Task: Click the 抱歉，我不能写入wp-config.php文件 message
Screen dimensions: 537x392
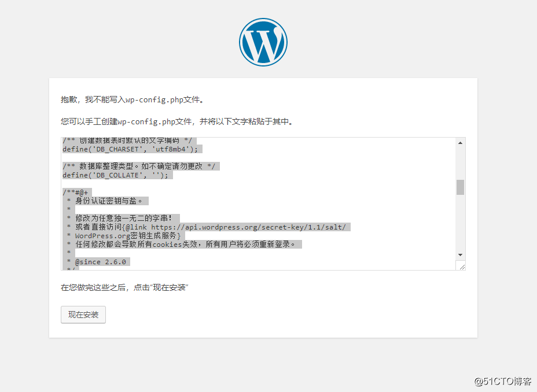Action: (x=133, y=99)
